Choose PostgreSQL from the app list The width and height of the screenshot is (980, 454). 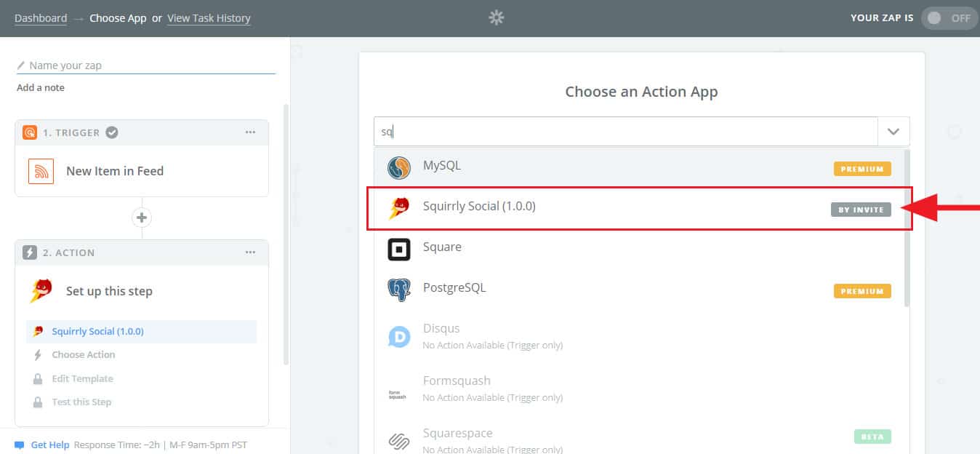point(639,290)
